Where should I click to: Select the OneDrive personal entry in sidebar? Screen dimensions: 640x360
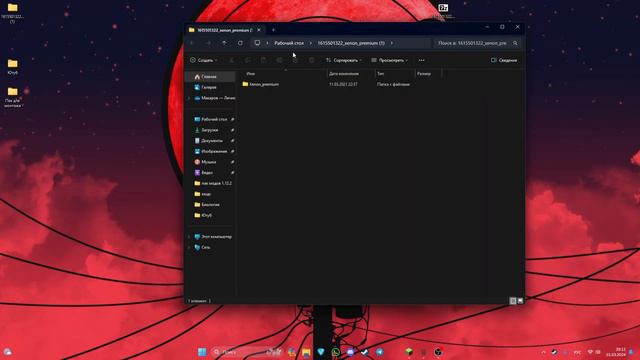(x=214, y=98)
